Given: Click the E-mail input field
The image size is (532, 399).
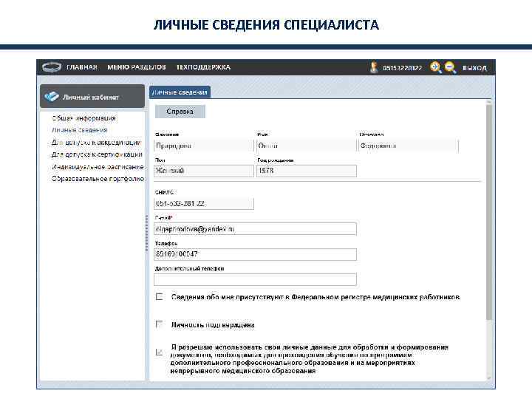Looking at the screenshot, I should point(255,229).
